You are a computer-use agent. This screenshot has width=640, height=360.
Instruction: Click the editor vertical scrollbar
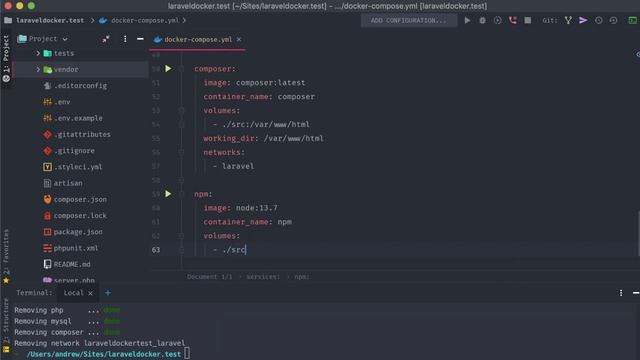[x=639, y=234]
